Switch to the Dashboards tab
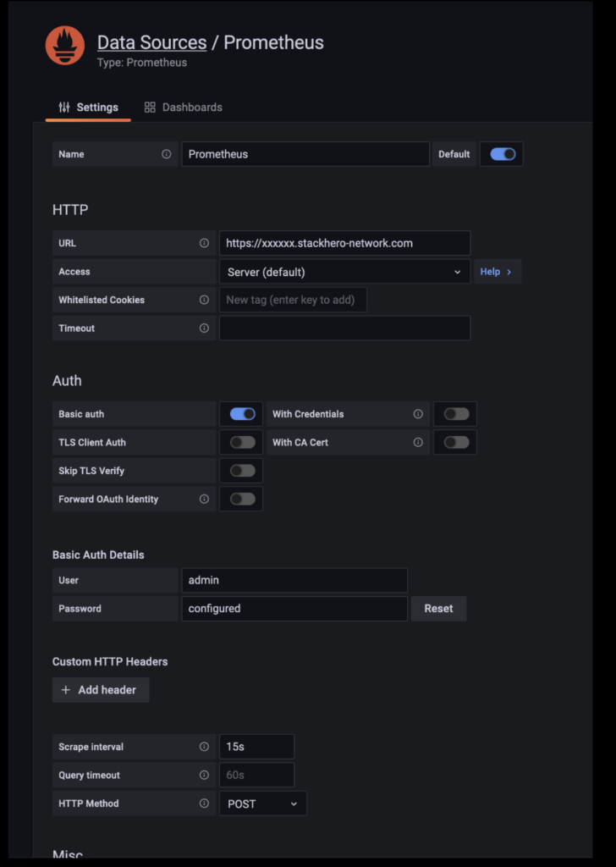The width and height of the screenshot is (616, 867). tap(184, 108)
